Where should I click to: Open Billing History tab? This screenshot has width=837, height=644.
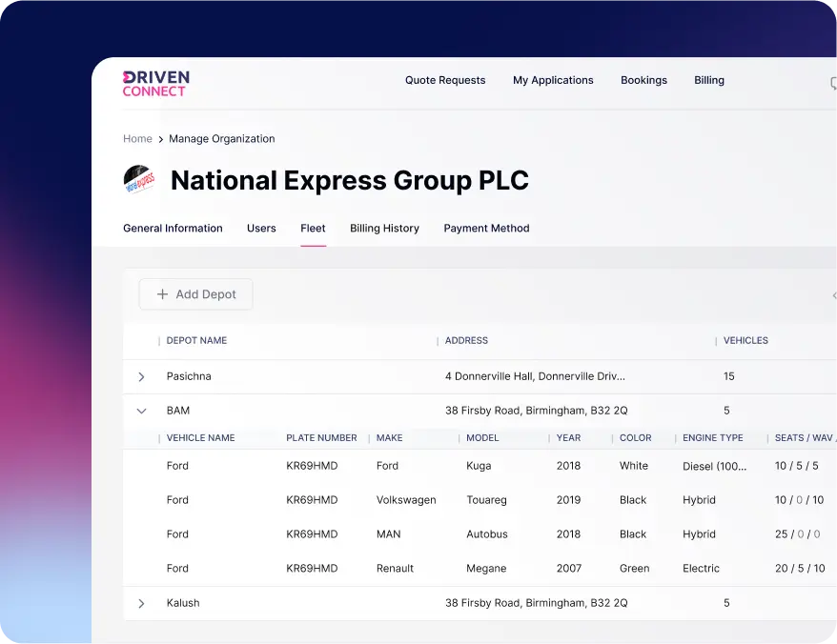(x=384, y=229)
